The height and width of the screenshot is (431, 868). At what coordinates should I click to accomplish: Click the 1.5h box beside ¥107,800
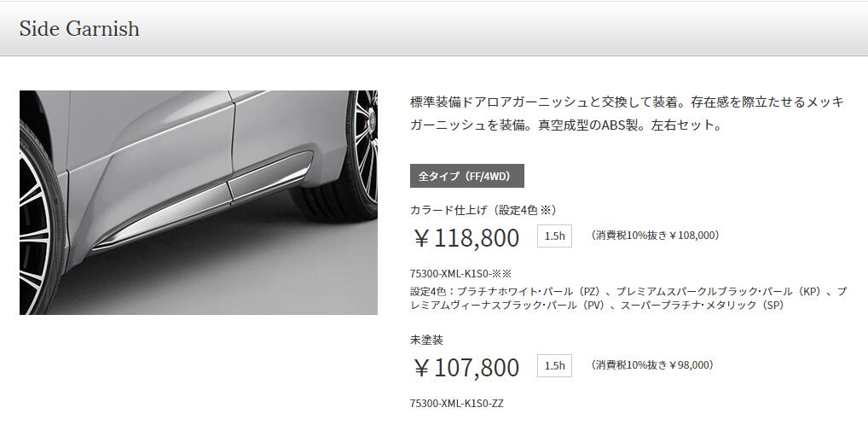click(x=554, y=365)
